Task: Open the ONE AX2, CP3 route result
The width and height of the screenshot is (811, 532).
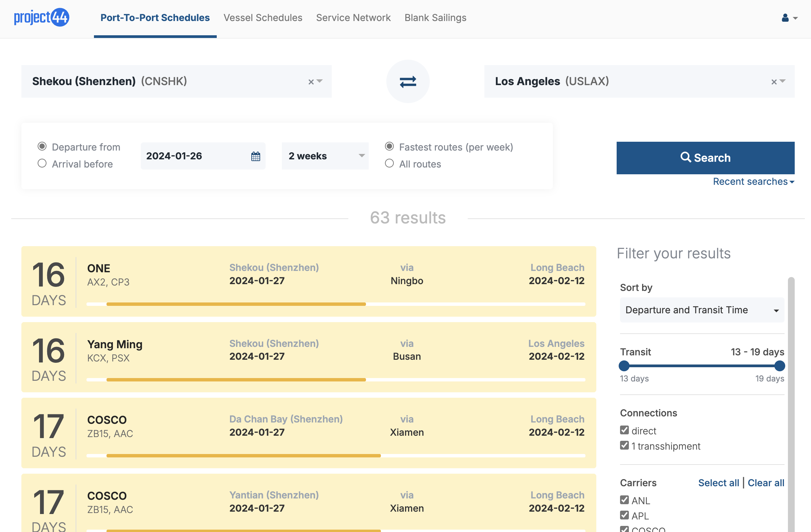Action: 309,282
